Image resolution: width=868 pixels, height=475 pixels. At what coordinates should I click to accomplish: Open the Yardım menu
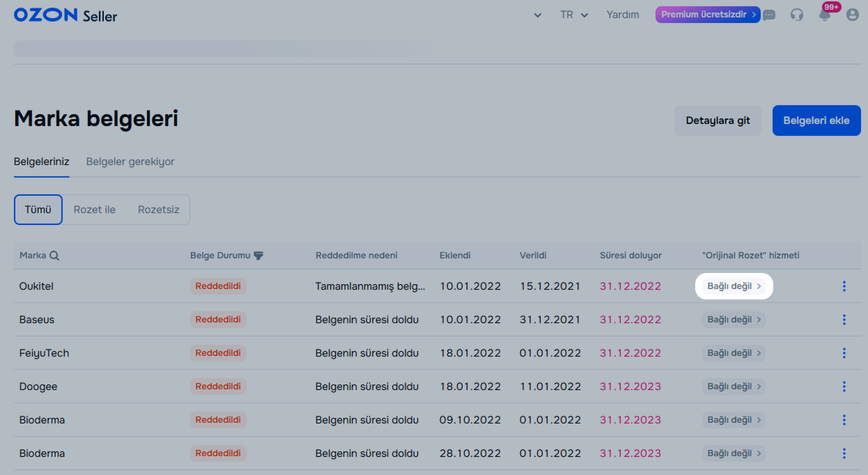click(623, 15)
